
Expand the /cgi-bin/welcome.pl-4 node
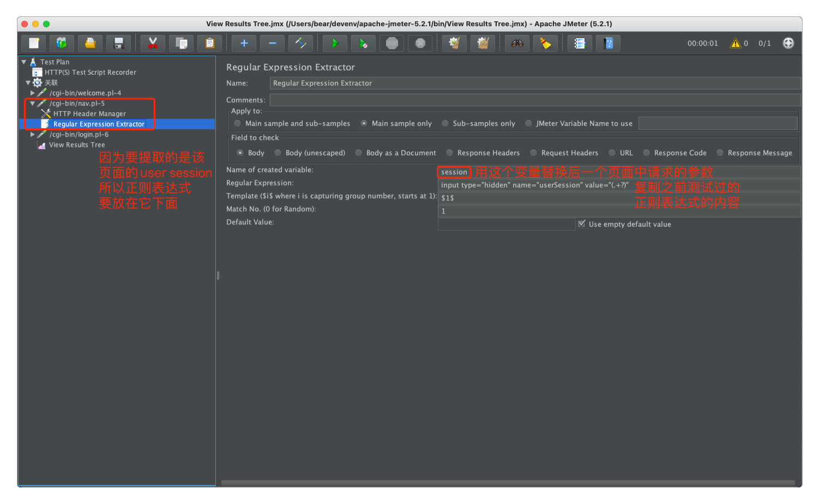pyautogui.click(x=32, y=93)
